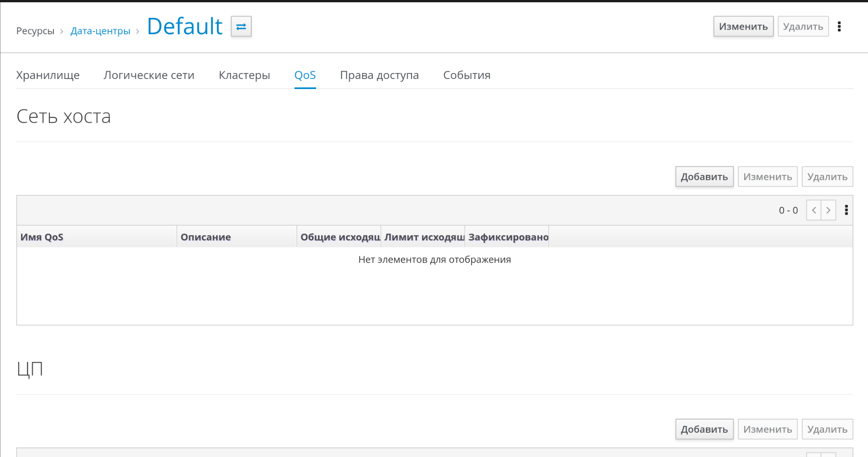Switch to Логические сети tab
This screenshot has height=457, width=868.
[x=149, y=75]
